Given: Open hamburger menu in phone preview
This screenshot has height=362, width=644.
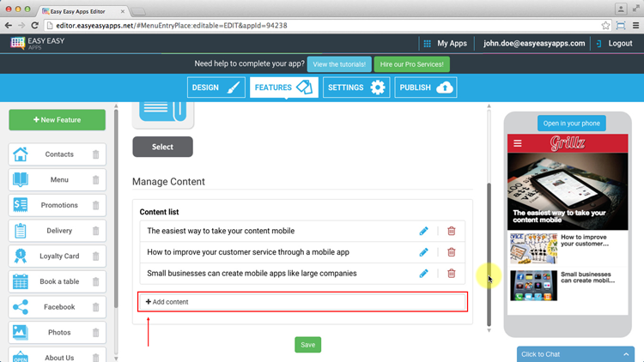Looking at the screenshot, I should click(518, 143).
